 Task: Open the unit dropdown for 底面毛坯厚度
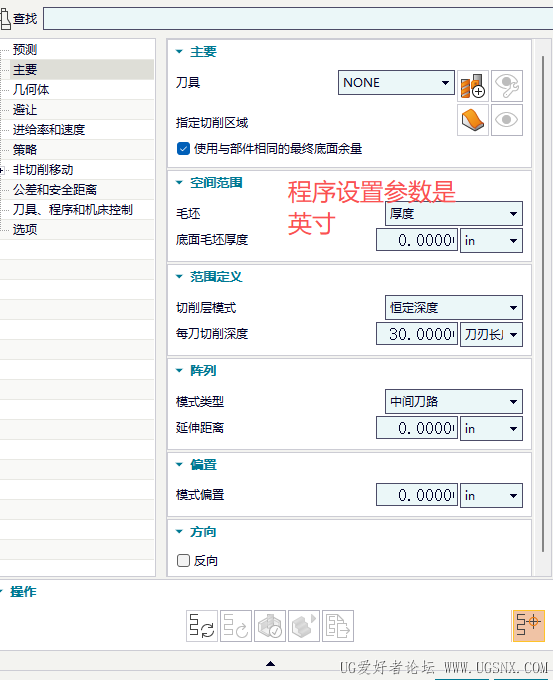point(491,240)
